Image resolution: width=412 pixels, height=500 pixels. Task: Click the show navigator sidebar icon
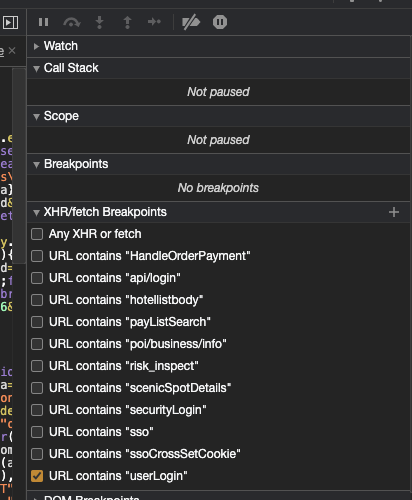(x=10, y=22)
